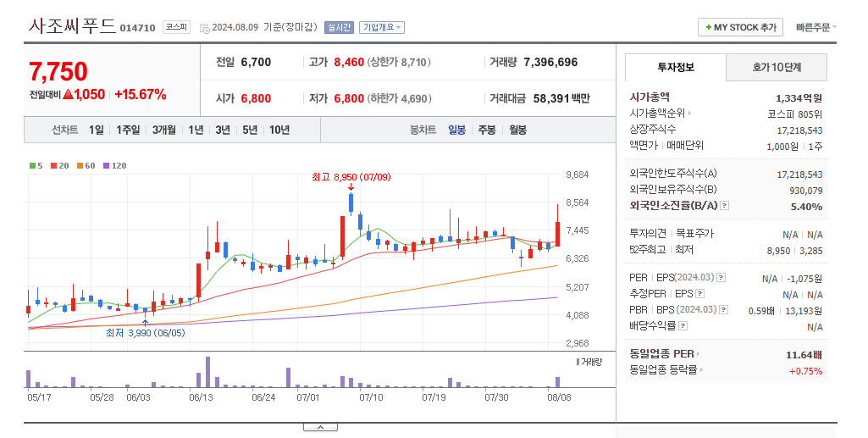Click the 외국인보유주식수 value 930,079
The width and height of the screenshot is (868, 438).
806,191
